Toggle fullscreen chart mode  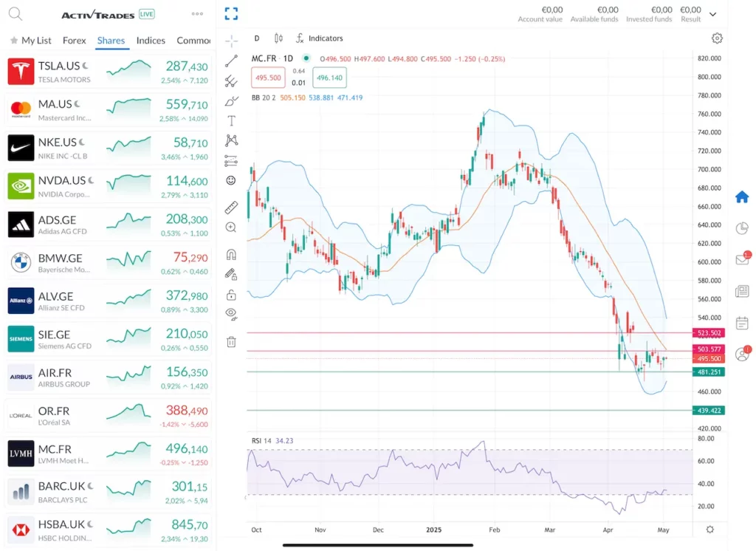tap(231, 13)
